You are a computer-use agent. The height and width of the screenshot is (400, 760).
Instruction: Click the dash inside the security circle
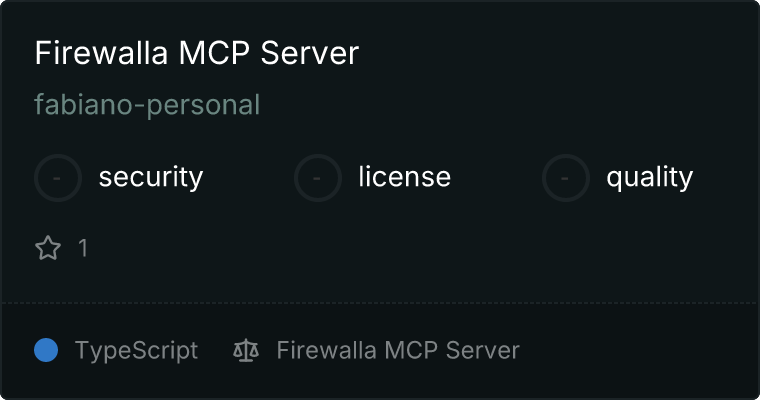(x=57, y=178)
